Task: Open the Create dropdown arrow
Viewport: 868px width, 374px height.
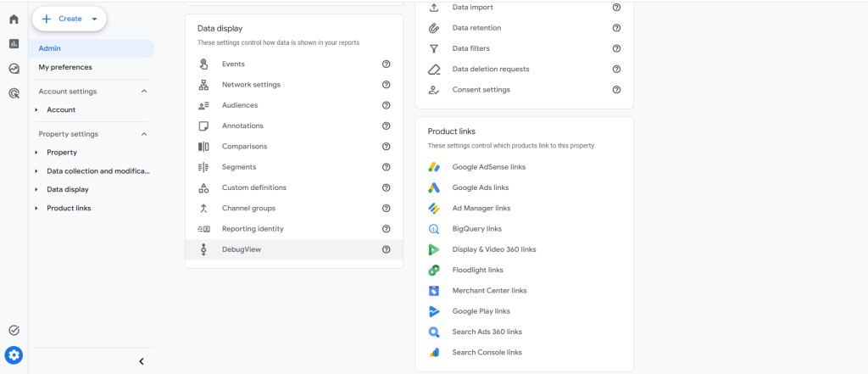Action: 94,20
